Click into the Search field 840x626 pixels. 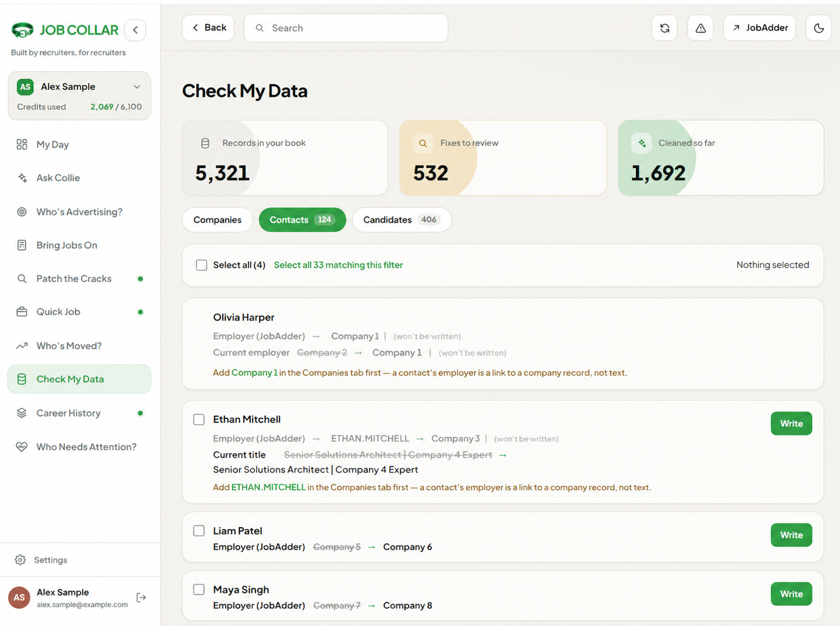pyautogui.click(x=346, y=28)
